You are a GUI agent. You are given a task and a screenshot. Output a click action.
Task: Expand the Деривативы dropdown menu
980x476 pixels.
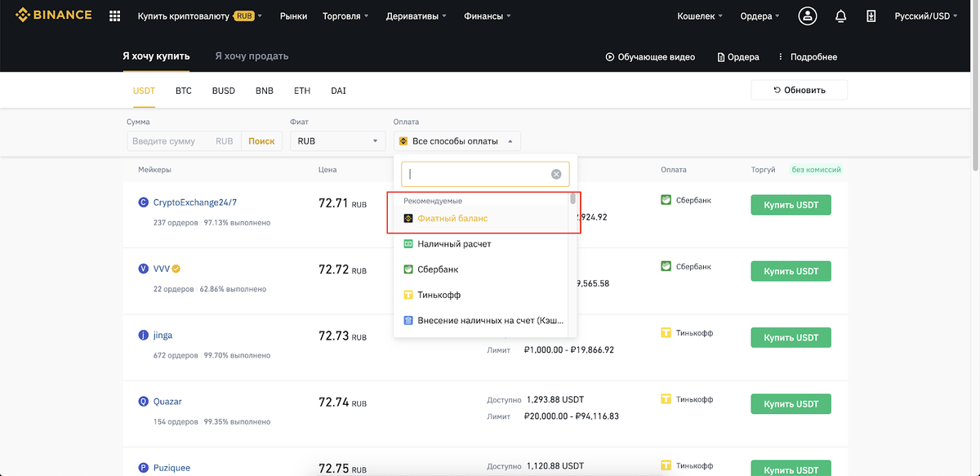[x=416, y=16]
